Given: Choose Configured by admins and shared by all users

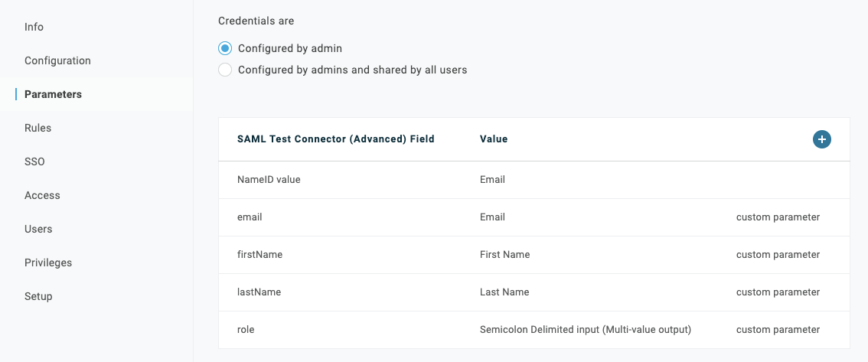Looking at the screenshot, I should pos(225,70).
